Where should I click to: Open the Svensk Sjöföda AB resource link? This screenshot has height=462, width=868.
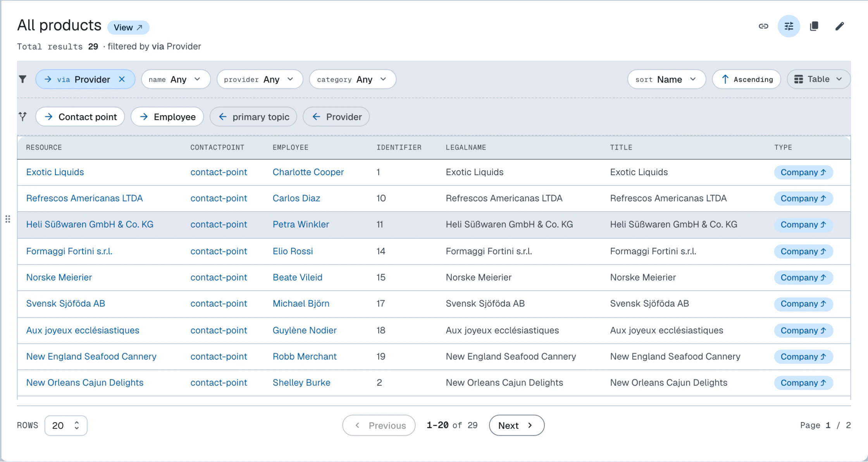pyautogui.click(x=65, y=303)
